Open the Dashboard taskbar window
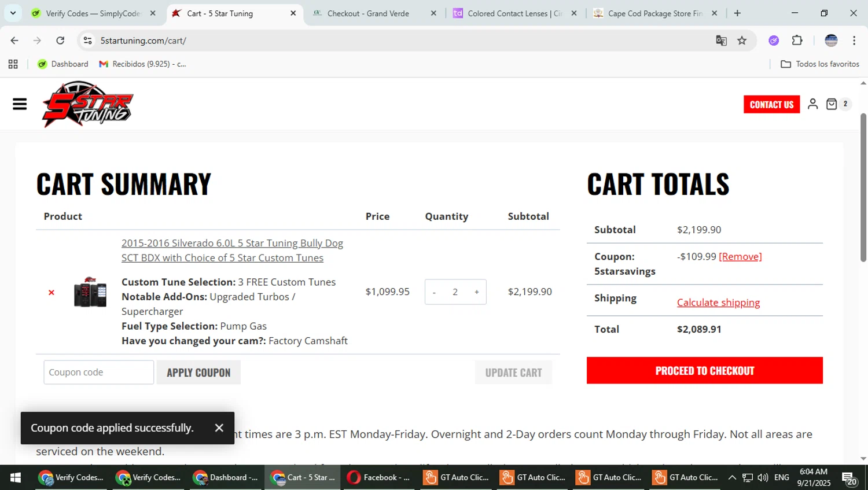The height and width of the screenshot is (490, 868). pos(226,477)
